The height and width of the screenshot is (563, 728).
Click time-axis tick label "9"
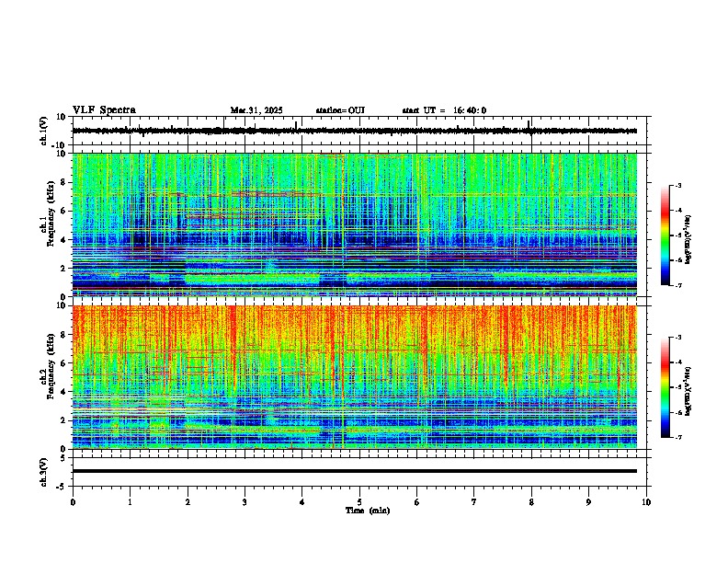tap(589, 502)
